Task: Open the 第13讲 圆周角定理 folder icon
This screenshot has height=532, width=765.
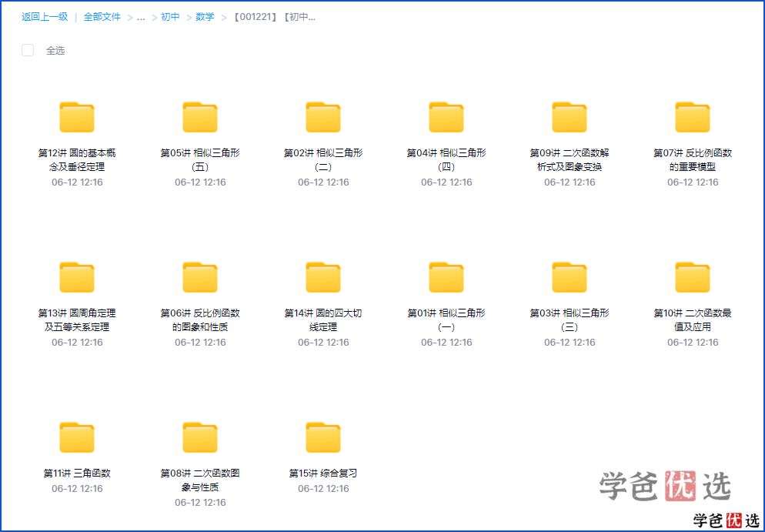Action: tap(77, 277)
